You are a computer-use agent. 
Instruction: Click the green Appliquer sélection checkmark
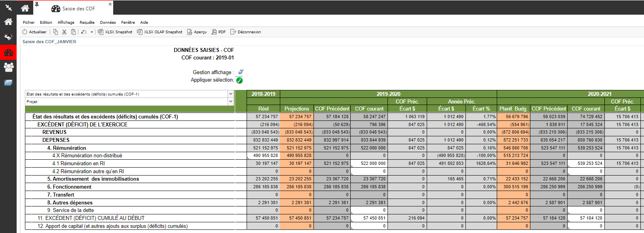point(239,80)
